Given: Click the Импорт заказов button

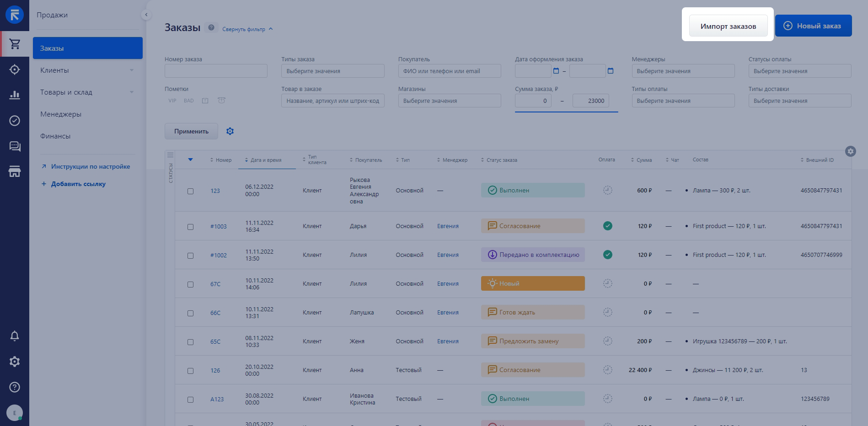Looking at the screenshot, I should (x=728, y=26).
